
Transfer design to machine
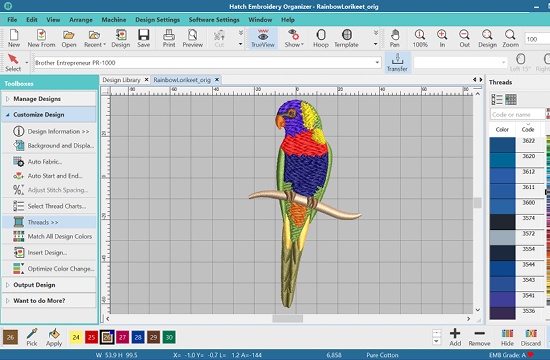pos(397,62)
